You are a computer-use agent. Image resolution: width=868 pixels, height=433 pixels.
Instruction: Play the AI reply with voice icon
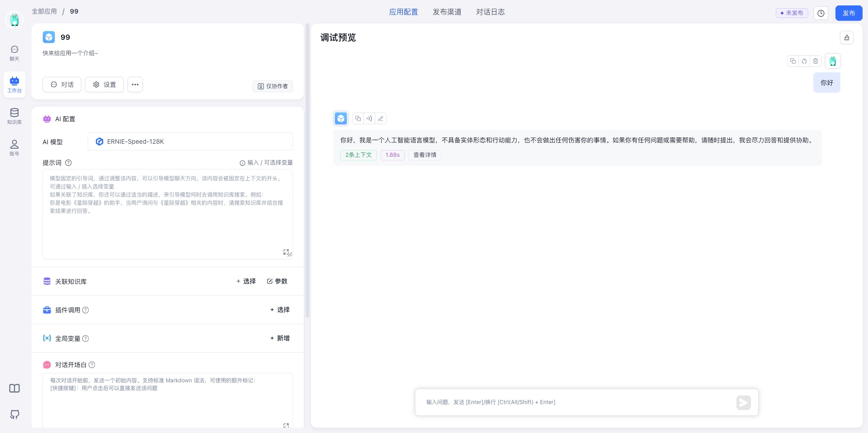pyautogui.click(x=369, y=119)
